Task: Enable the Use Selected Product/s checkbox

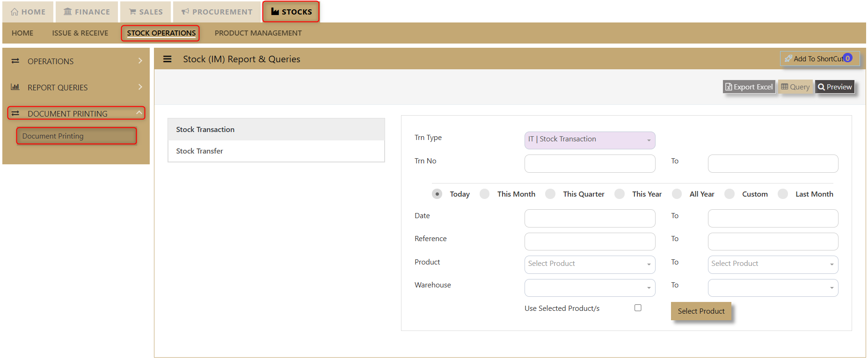Action: click(638, 308)
